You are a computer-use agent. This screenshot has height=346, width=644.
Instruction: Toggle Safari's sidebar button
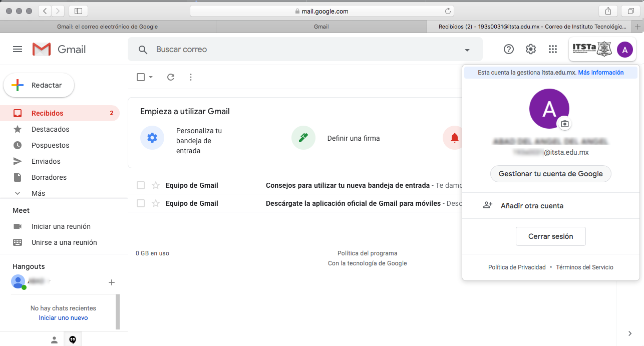point(78,11)
